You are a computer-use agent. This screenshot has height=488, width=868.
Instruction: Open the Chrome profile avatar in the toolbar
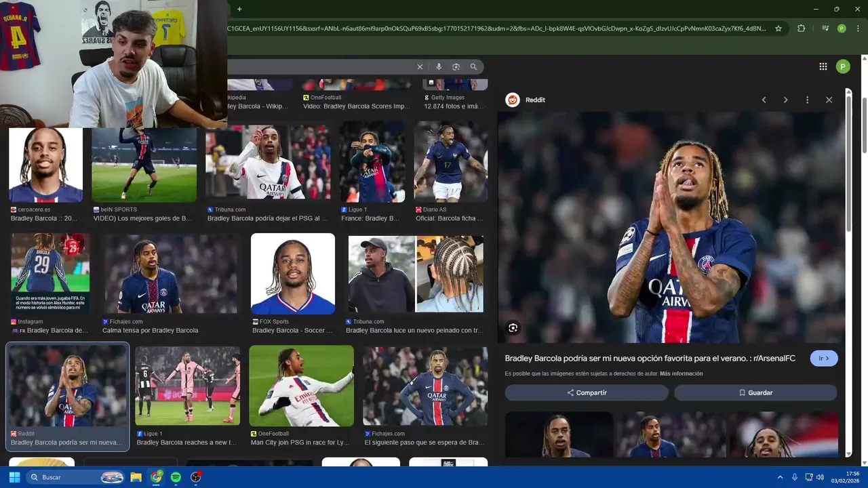click(842, 28)
